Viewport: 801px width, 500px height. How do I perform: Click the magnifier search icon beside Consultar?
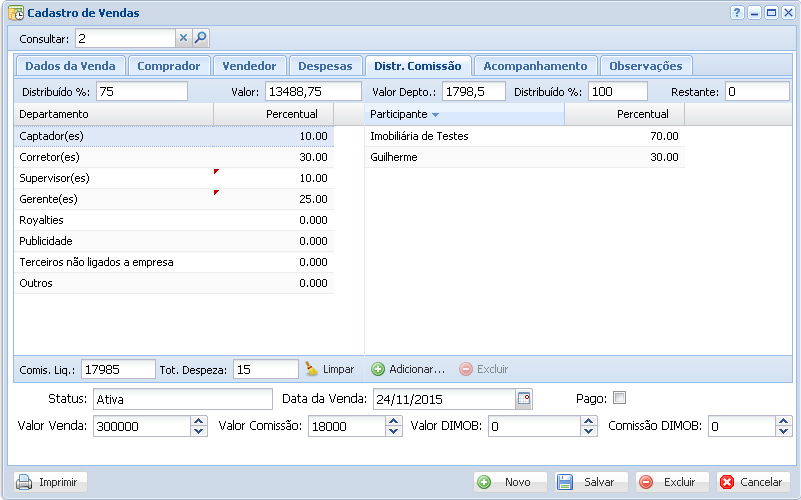pyautogui.click(x=200, y=38)
